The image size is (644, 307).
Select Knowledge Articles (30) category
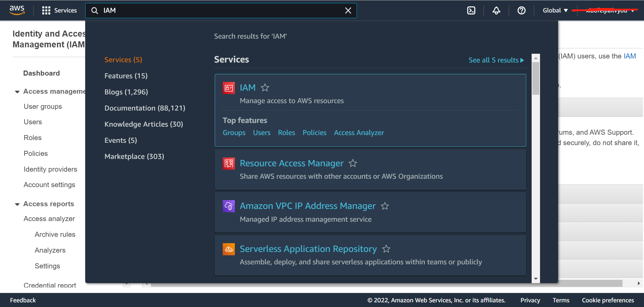[x=144, y=124]
